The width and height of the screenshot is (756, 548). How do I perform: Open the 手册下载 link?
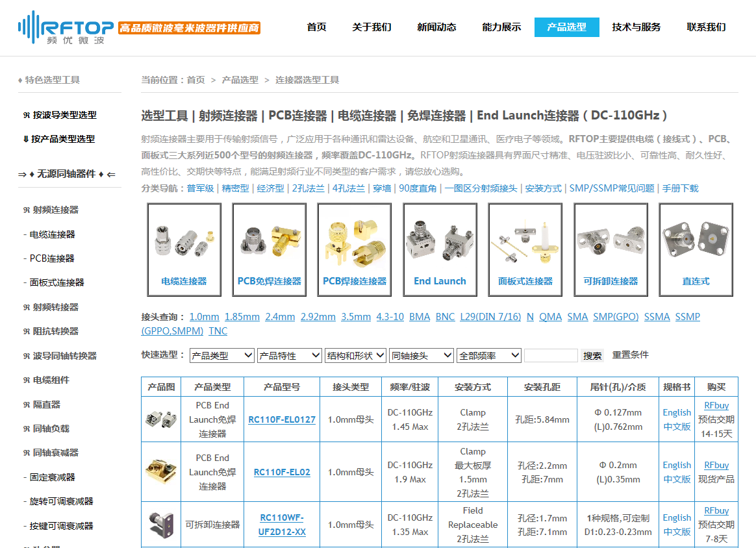click(x=680, y=188)
